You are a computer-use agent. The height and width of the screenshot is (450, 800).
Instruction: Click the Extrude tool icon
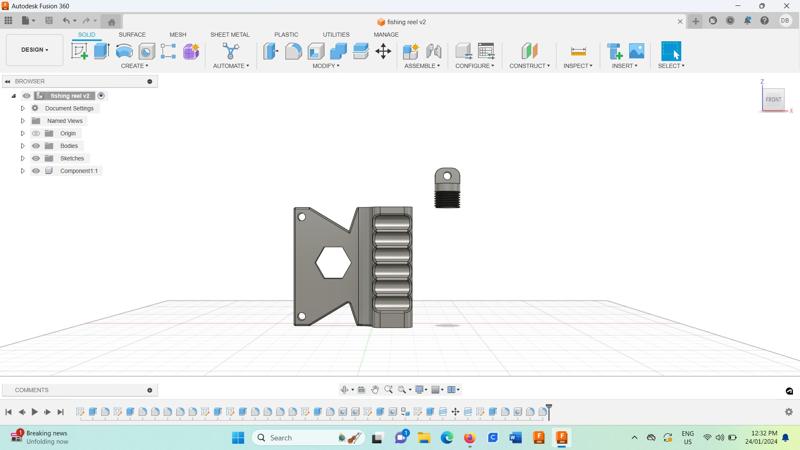pyautogui.click(x=101, y=51)
